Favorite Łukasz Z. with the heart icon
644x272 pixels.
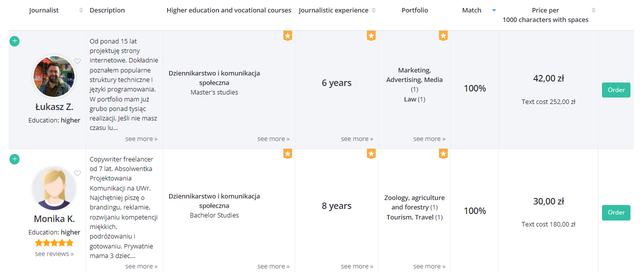click(77, 61)
